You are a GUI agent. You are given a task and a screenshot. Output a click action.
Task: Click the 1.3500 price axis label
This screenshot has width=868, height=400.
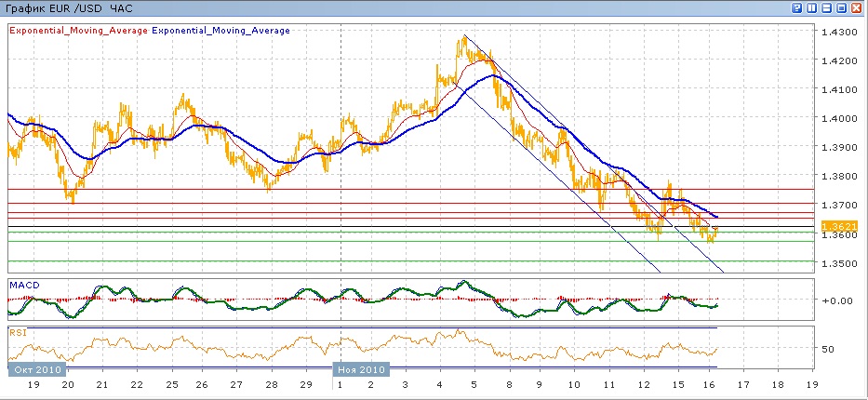click(x=839, y=263)
